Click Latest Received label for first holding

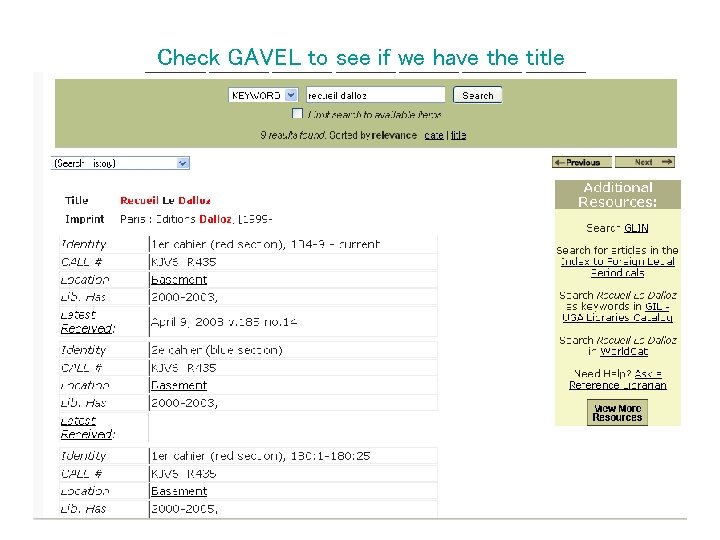tap(87, 321)
